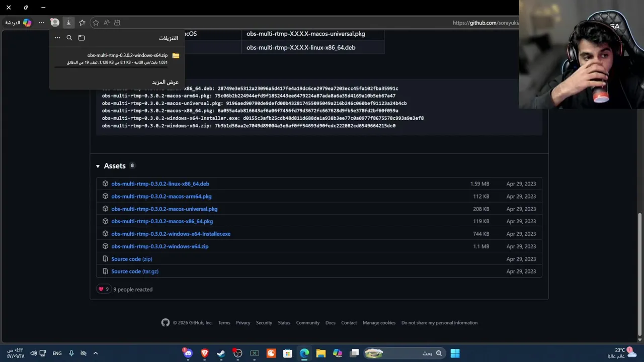The height and width of the screenshot is (362, 644).
Task: Download obs-multi-rtmp-0.3.0.2-macos-x86_64.pkg
Action: 162,221
